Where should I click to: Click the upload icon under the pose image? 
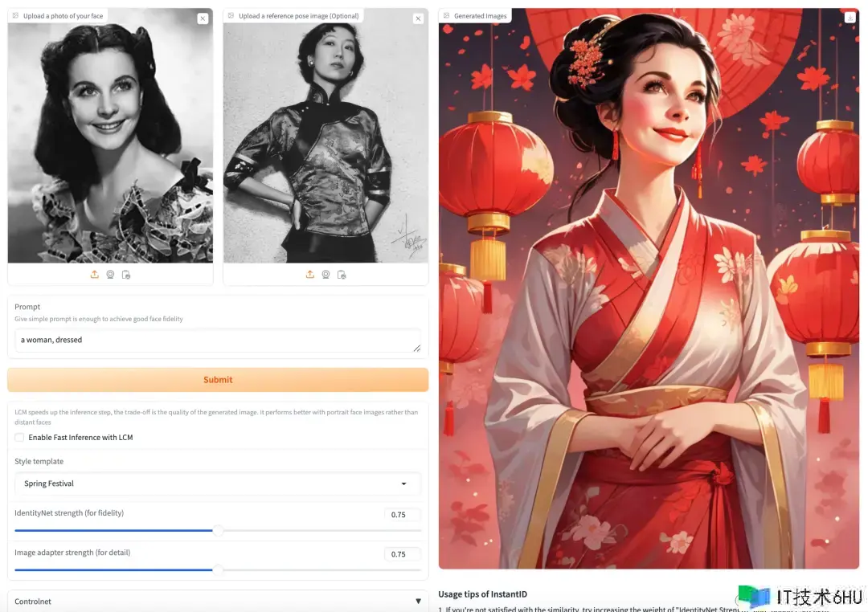(x=310, y=275)
